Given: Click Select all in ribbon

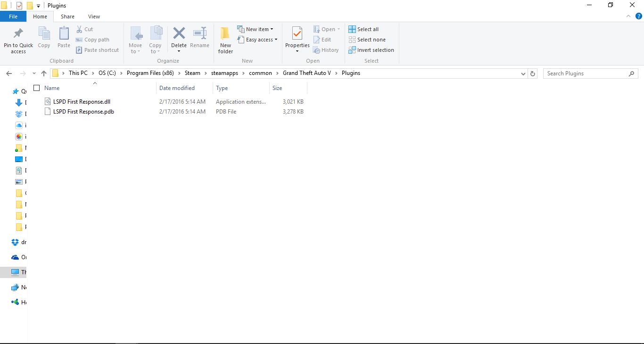Looking at the screenshot, I should (x=363, y=29).
